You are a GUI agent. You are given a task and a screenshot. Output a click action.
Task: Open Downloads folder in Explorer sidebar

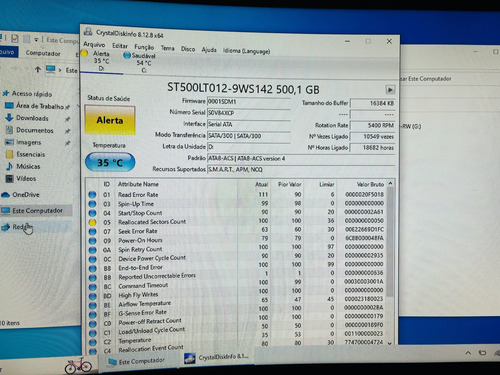pos(32,118)
